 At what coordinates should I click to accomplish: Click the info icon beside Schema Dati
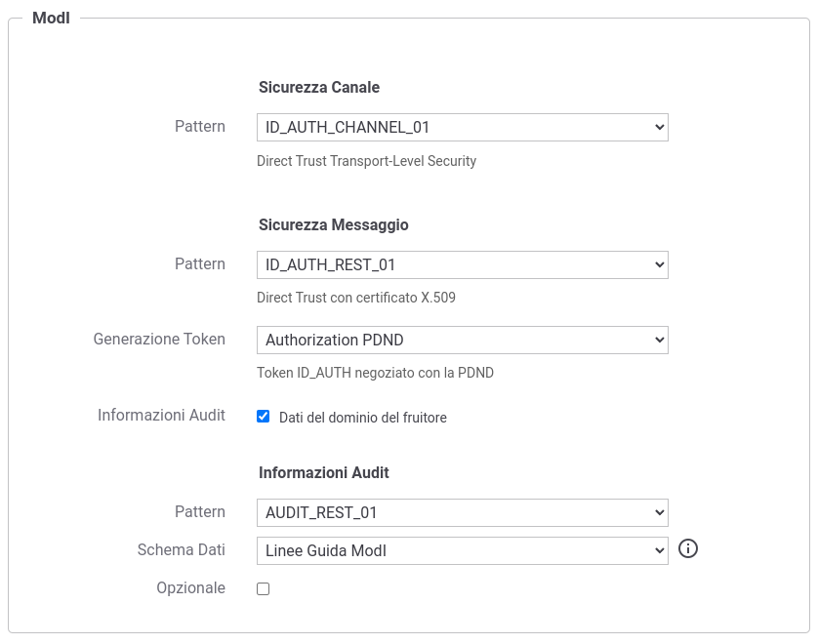tap(687, 548)
